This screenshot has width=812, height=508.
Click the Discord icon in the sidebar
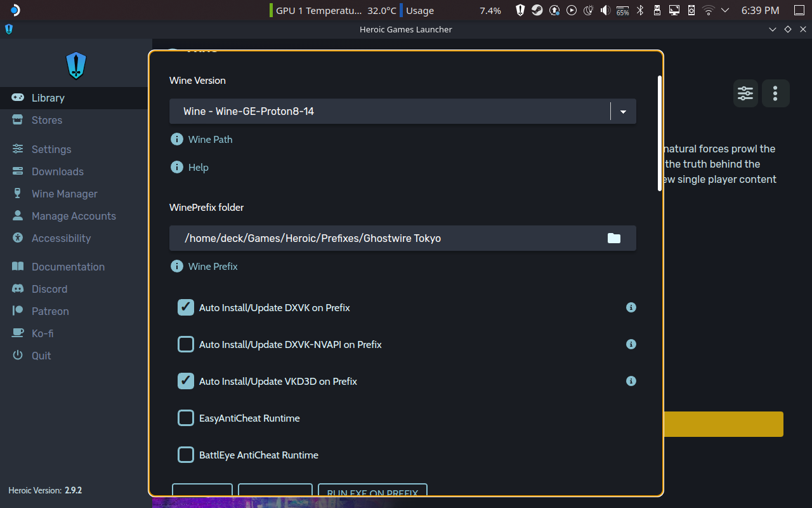pos(18,289)
